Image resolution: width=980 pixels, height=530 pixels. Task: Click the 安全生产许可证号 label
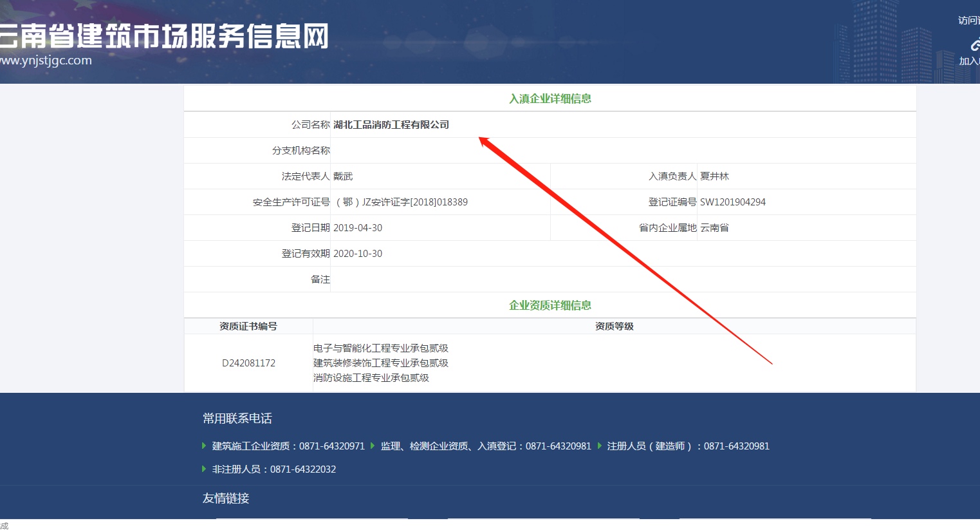point(291,202)
